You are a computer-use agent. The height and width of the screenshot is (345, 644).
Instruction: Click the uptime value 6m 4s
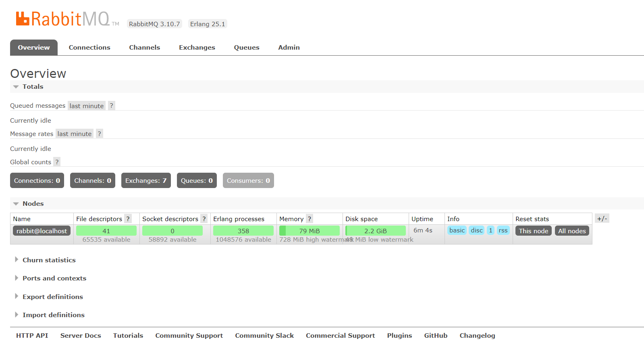pos(423,230)
